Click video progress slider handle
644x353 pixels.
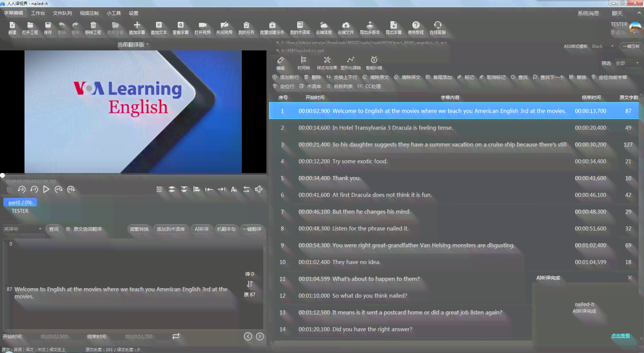(x=3, y=175)
